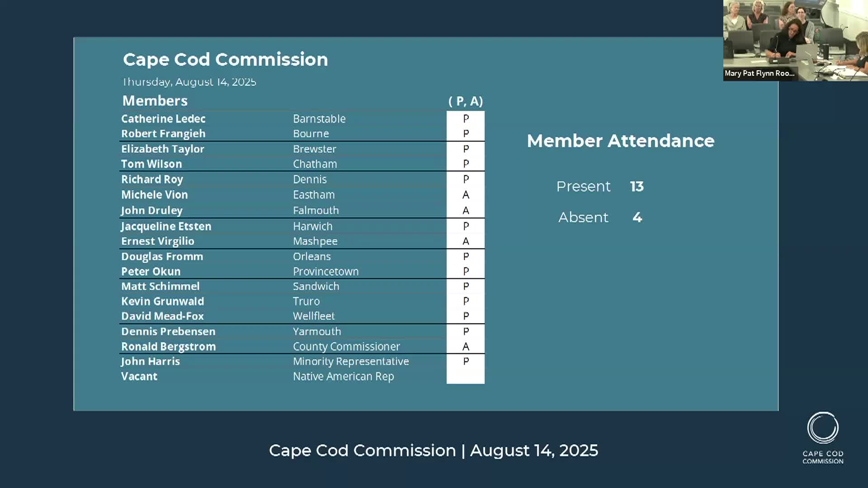
Task: Select the Mary Pat Flynn Room video thumbnail
Action: coord(796,41)
